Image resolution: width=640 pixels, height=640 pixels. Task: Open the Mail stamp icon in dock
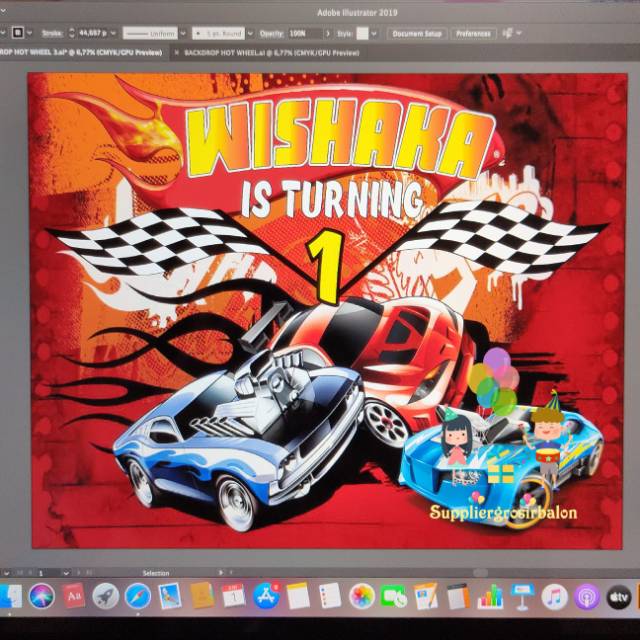(x=170, y=596)
